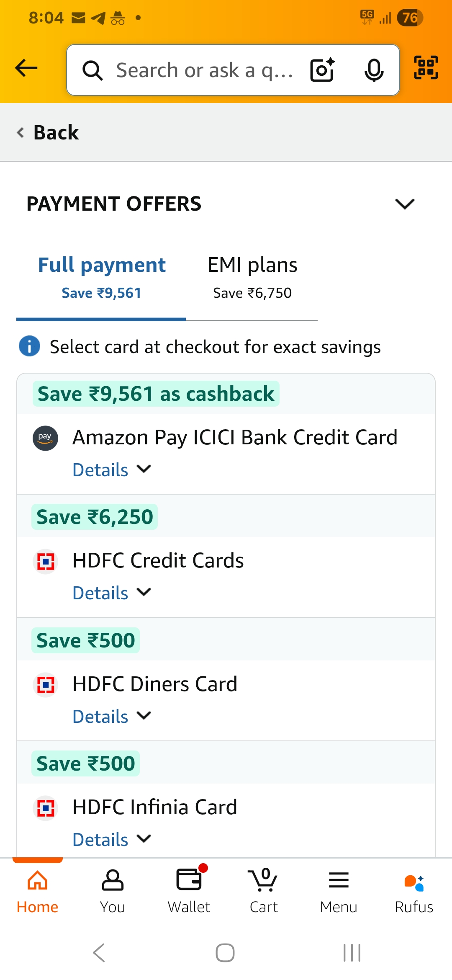Expand details for HDFC Infinia Card
This screenshot has height=980, width=452.
111,840
